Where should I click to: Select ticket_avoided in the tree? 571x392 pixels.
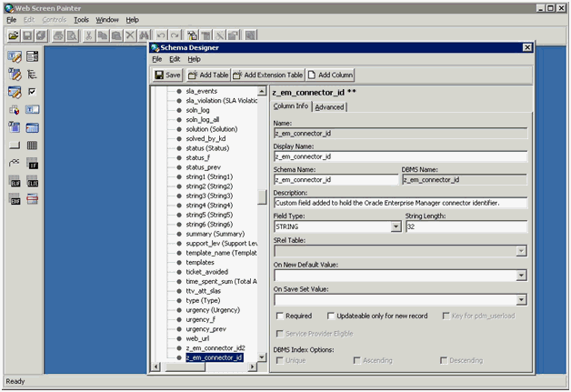[x=206, y=272]
